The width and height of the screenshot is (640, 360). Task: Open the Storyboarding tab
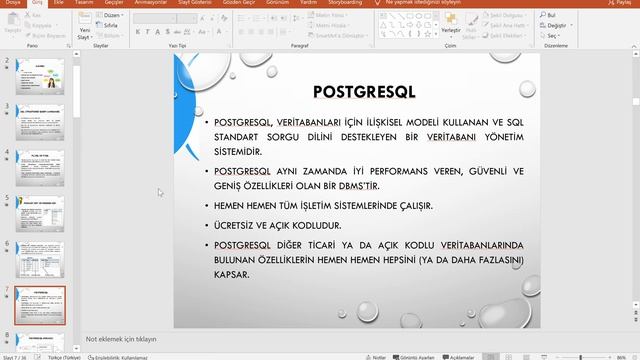(345, 2)
